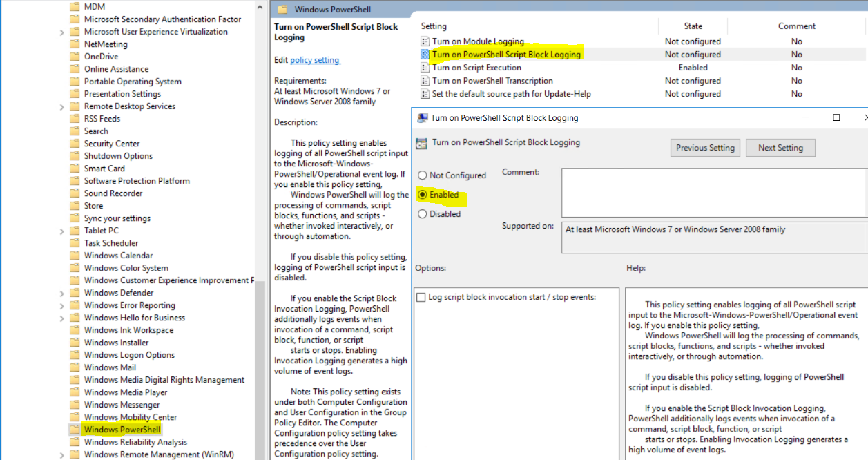Screen dimensions: 868x460
Task: Click the Windows Calendar folder icon
Action: [x=75, y=256]
